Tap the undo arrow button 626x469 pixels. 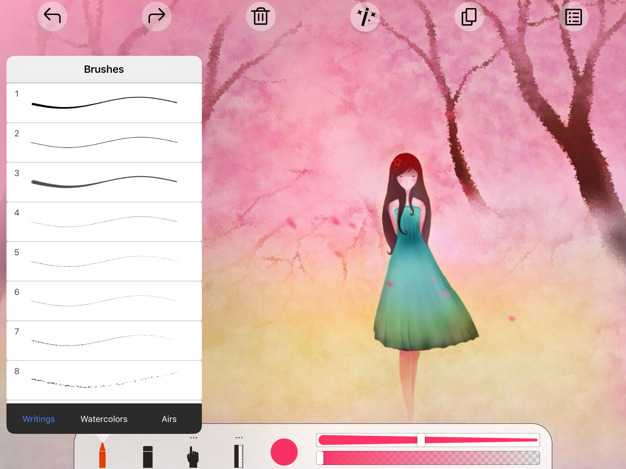pyautogui.click(x=52, y=16)
